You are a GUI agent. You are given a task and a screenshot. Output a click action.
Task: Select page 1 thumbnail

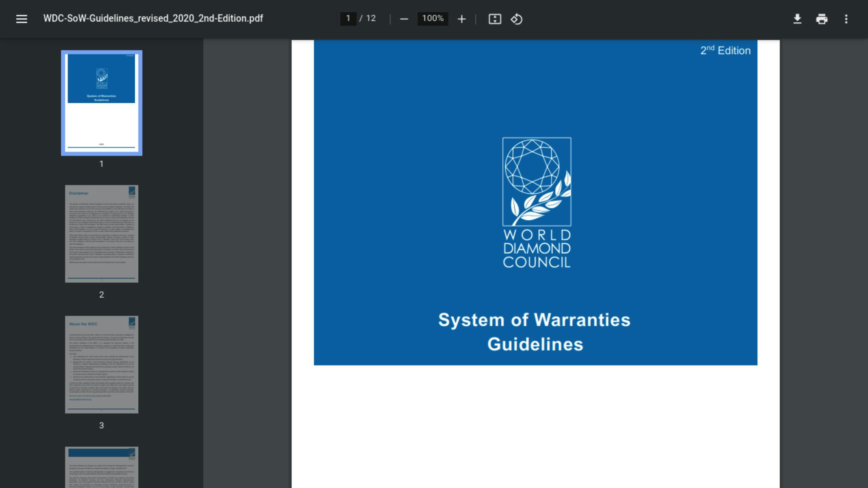pos(102,103)
